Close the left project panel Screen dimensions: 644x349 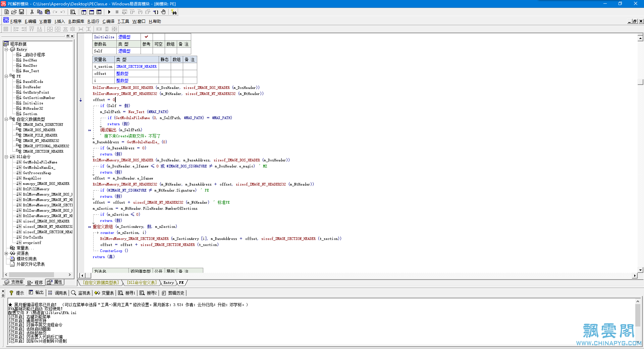tap(72, 36)
